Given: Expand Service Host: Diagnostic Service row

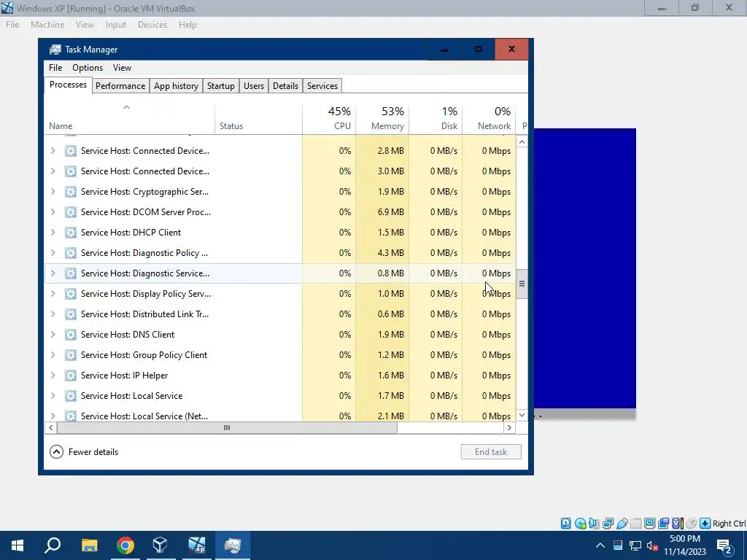Looking at the screenshot, I should [x=53, y=273].
